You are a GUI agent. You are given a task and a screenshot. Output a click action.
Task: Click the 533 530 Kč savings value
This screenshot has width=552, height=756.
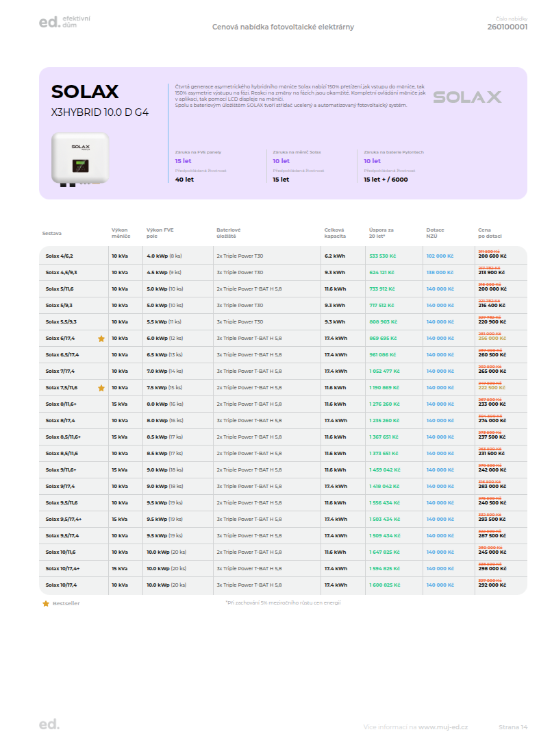383,256
